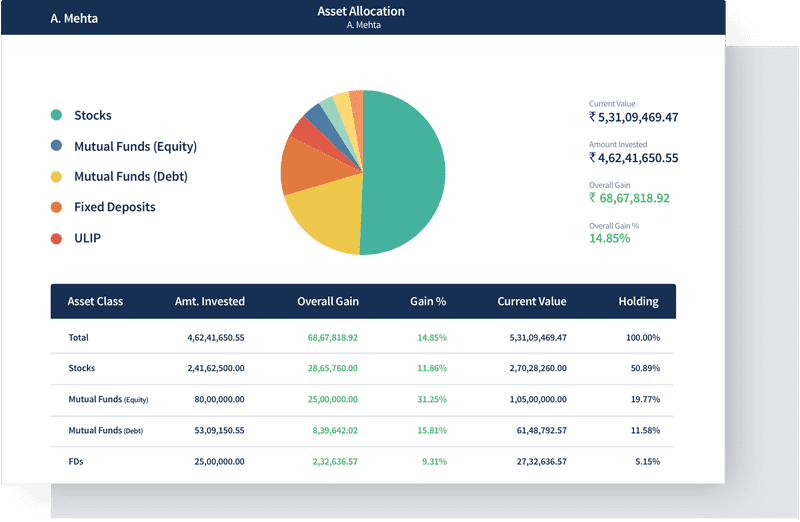Image resolution: width=800 pixels, height=522 pixels.
Task: Click the orange Fixed Deposits legend dot
Action: [x=56, y=207]
